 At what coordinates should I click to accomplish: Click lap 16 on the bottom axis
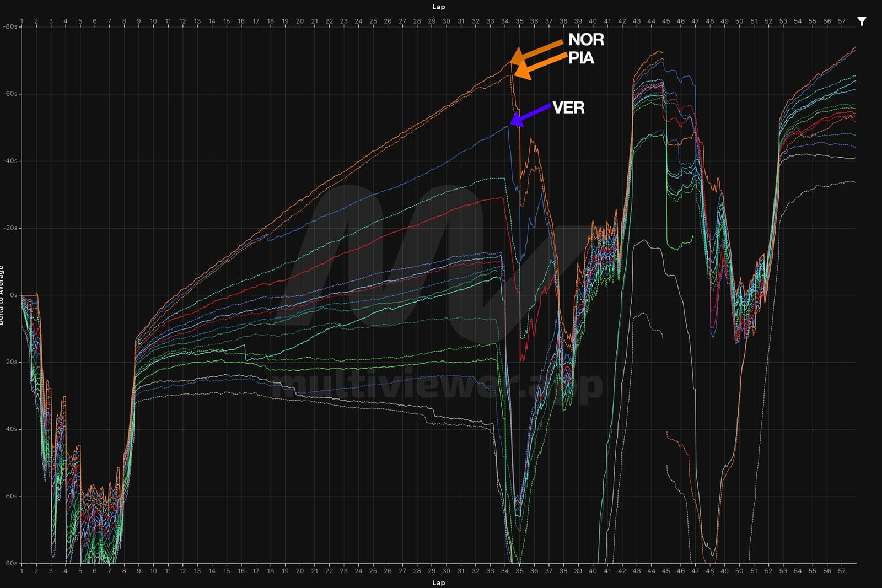tap(241, 571)
